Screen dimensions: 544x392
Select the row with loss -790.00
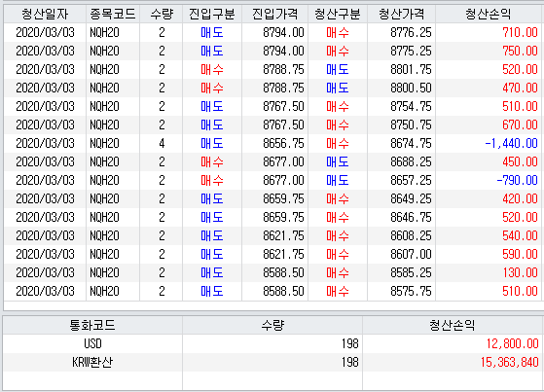tap(272, 180)
